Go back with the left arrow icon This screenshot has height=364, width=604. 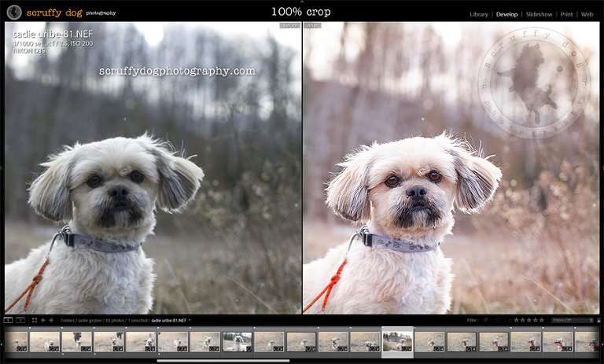(x=42, y=320)
